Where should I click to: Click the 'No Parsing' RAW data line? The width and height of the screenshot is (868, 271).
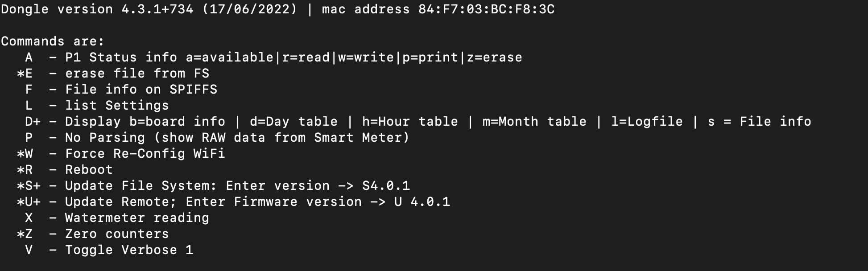pyautogui.click(x=237, y=138)
